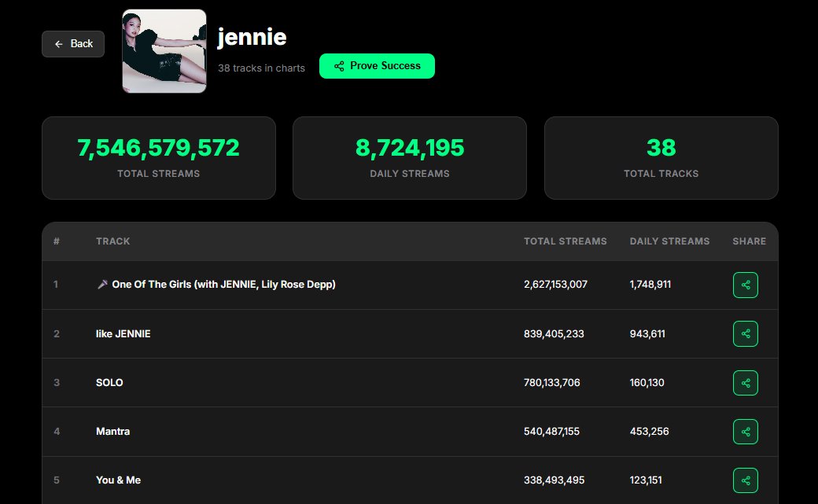Click the TOTAL TRACKS label in summary card
The image size is (818, 504).
point(661,174)
